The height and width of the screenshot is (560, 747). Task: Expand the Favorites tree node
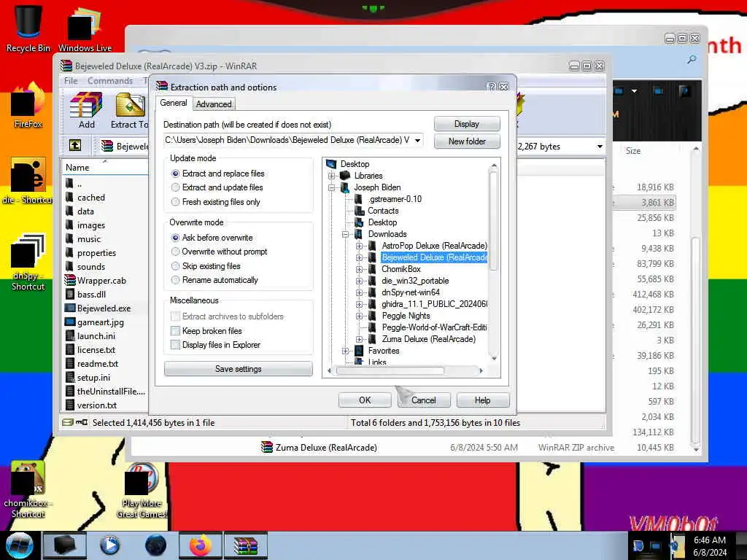[345, 351]
